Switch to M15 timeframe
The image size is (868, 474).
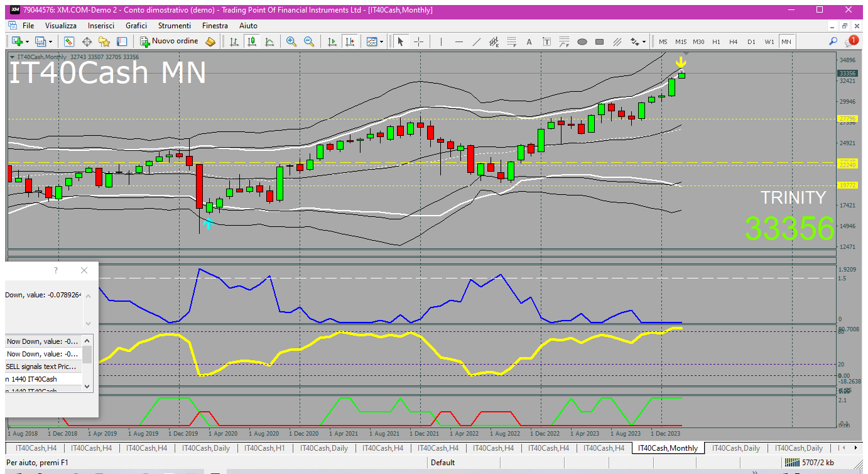(681, 41)
